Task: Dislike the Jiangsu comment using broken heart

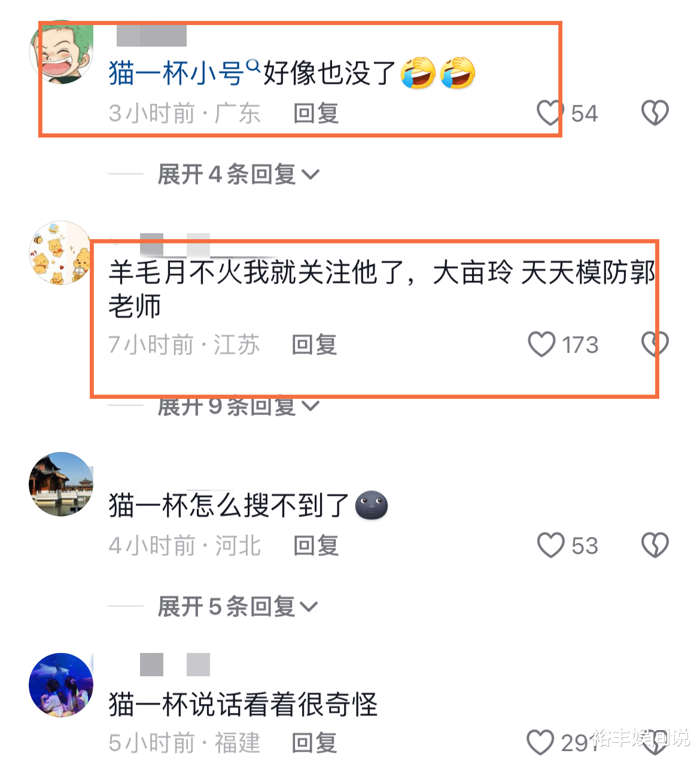Action: (655, 344)
